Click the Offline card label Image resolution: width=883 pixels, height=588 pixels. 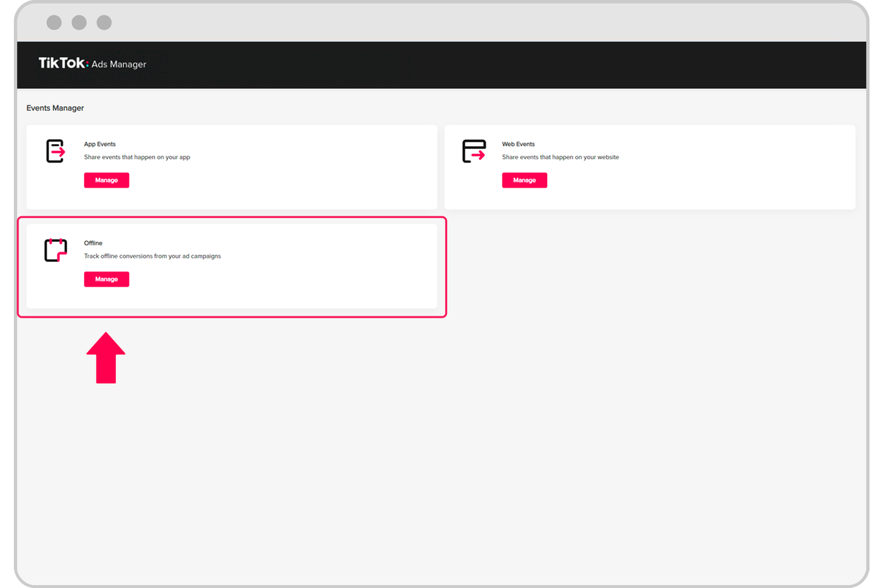(x=93, y=243)
